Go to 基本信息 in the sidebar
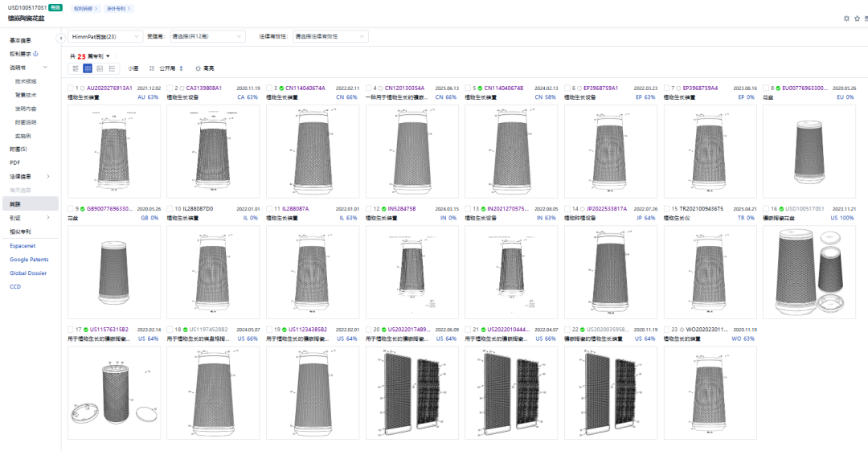Screen dimensions: 868x451 tap(20, 40)
